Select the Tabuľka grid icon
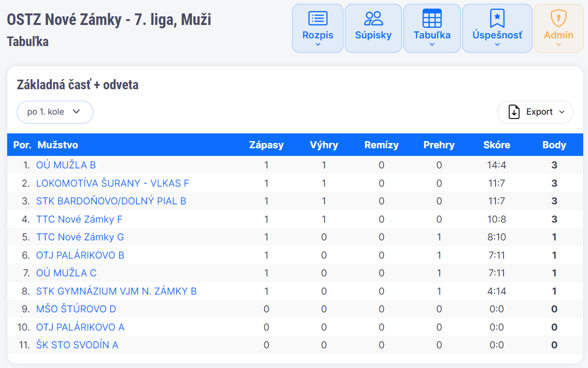Viewport: 588px width, 368px height. pos(432,18)
